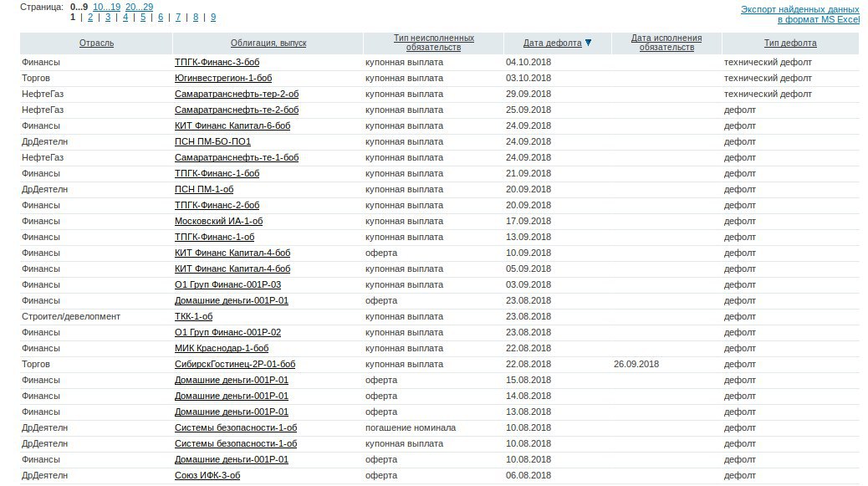This screenshot has width=868, height=486.
Task: Open Домашние деньги-001Р-01 dated 15.08.2018
Action: 232,380
